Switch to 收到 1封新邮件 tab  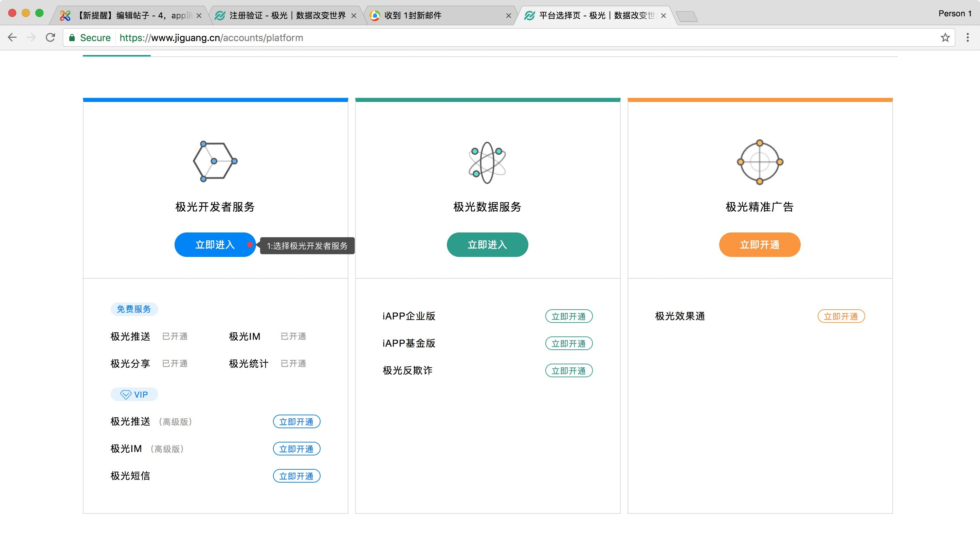437,16
